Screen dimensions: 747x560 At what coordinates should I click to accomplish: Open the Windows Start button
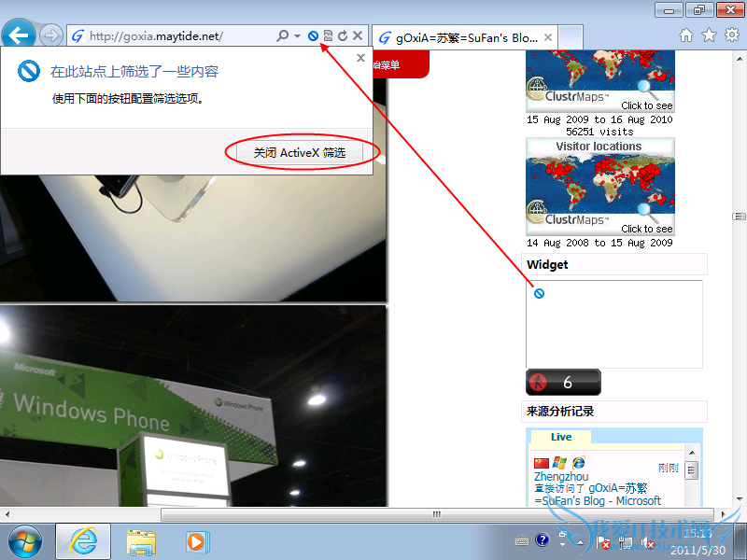25,541
